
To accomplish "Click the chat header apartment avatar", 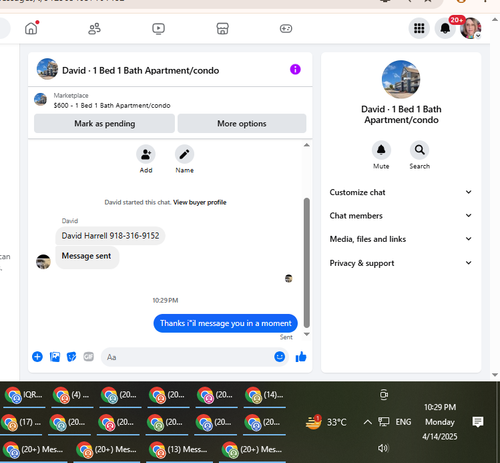I will click(x=47, y=69).
